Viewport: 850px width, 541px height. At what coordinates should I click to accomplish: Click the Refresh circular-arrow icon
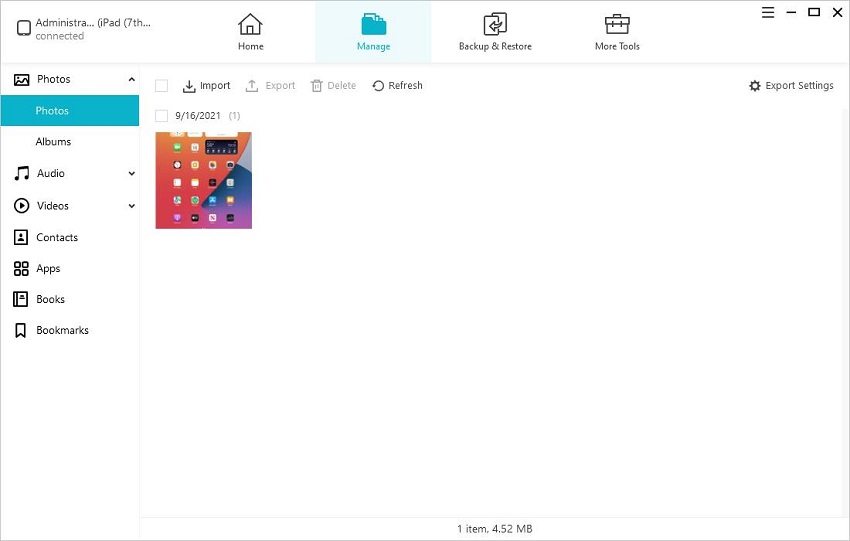(x=378, y=86)
